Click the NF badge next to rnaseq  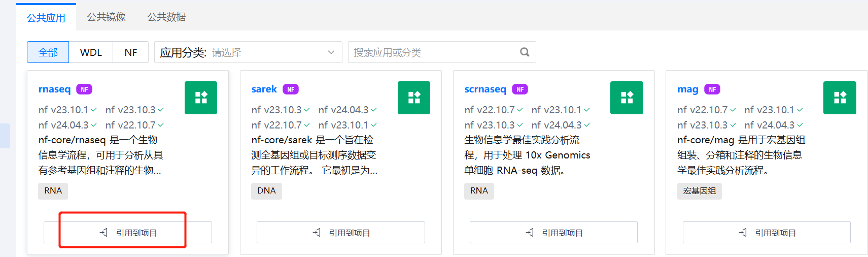(x=84, y=89)
